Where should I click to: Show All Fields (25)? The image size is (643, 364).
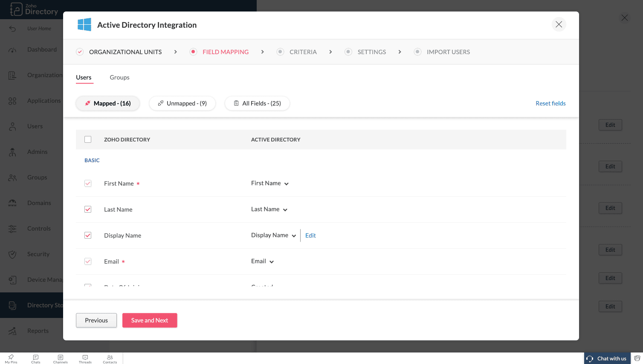(257, 104)
